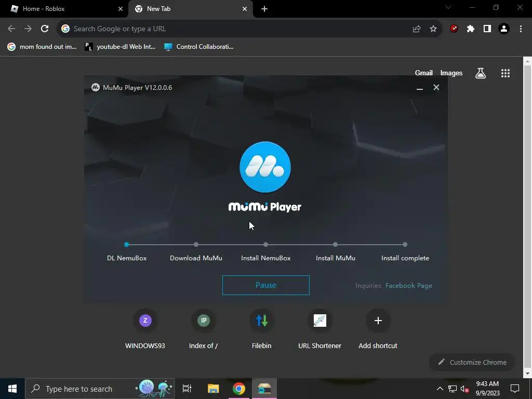Click the Install complete step dot

click(x=405, y=244)
